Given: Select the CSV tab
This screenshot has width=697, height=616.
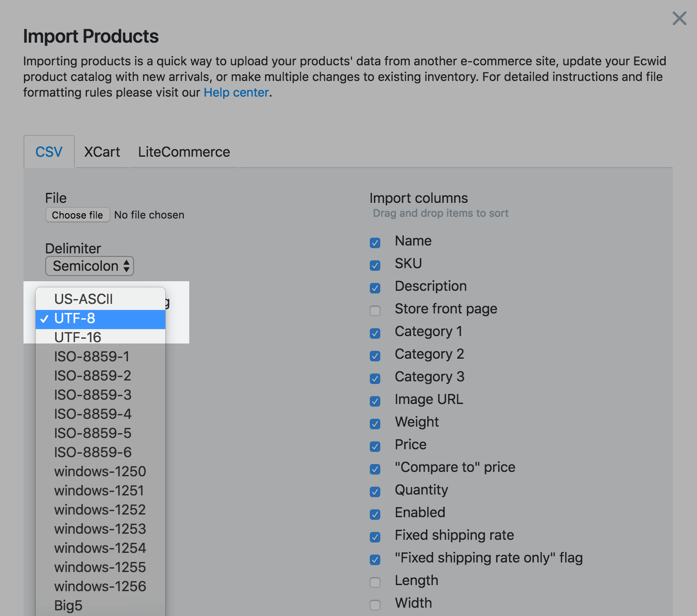Looking at the screenshot, I should (49, 151).
